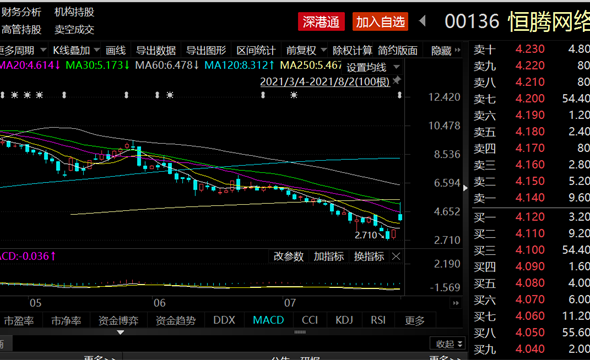590x360 pixels.
Task: Select the CCI indicator tab
Action: [310, 320]
